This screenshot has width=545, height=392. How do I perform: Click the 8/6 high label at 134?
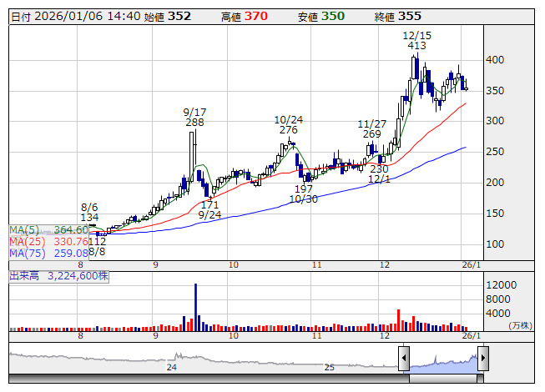[89, 213]
